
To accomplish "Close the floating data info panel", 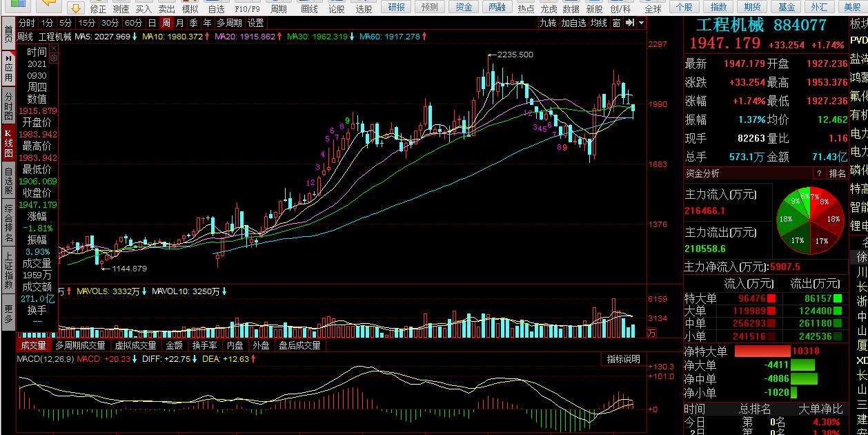I will 54,50.
